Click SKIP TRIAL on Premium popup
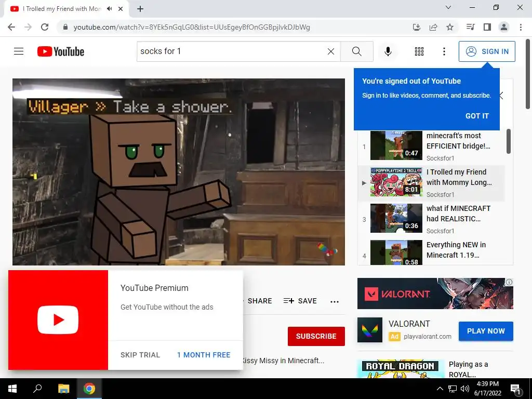 click(x=140, y=355)
